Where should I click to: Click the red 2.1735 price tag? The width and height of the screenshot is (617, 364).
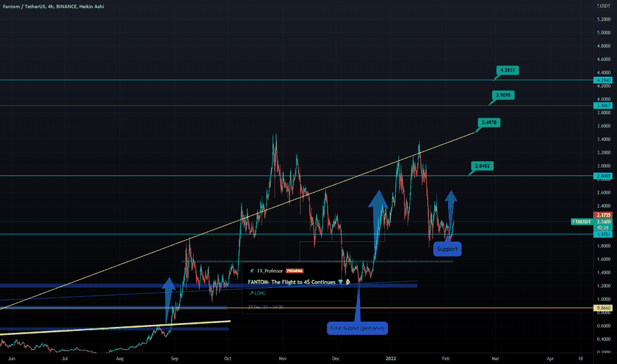[603, 215]
